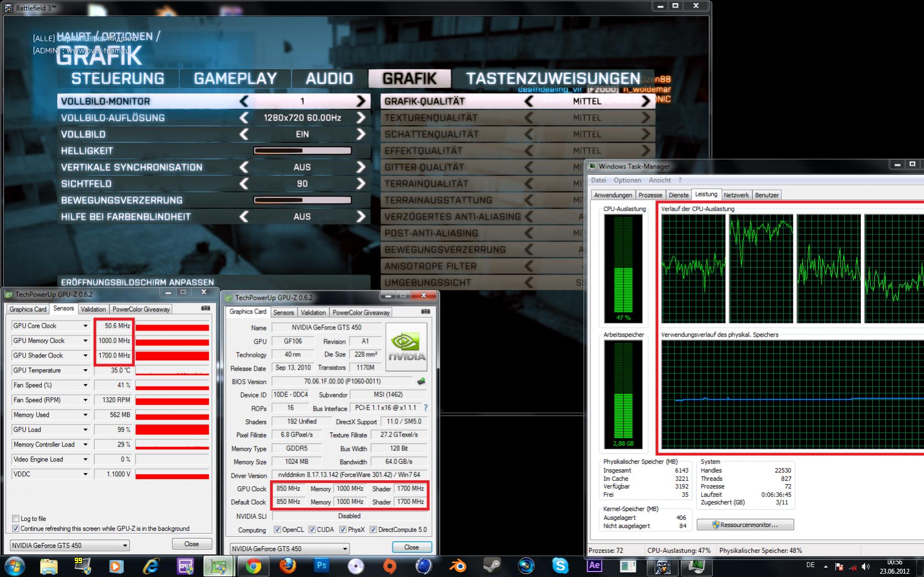Open the GPU Core Clock sensor dropdown
Screen dimensions: 924x577
85,326
